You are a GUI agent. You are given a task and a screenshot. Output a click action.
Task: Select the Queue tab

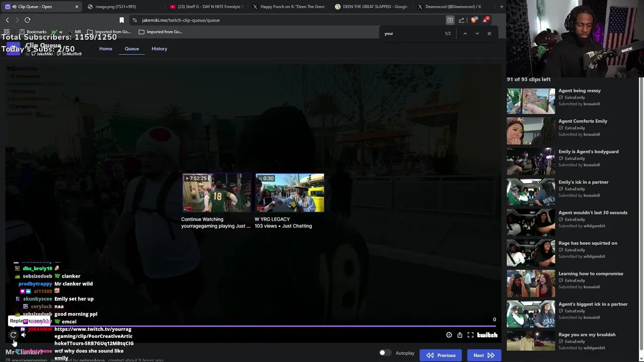coord(132,49)
